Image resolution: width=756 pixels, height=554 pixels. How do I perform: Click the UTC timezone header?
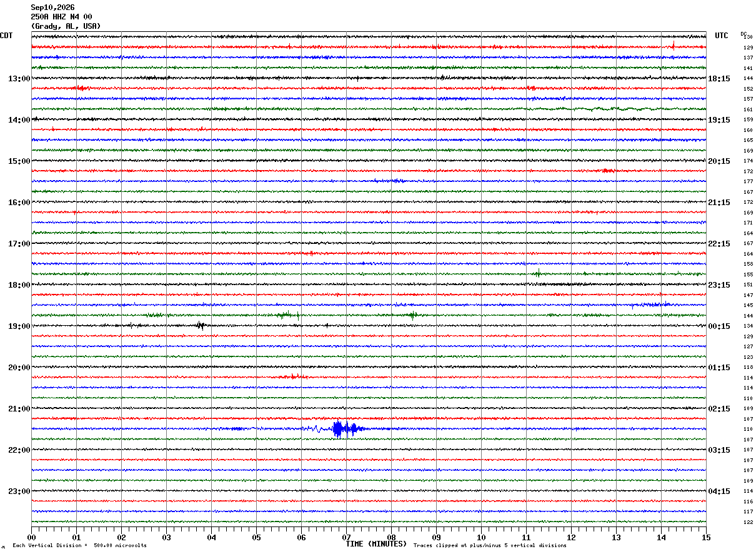(722, 36)
